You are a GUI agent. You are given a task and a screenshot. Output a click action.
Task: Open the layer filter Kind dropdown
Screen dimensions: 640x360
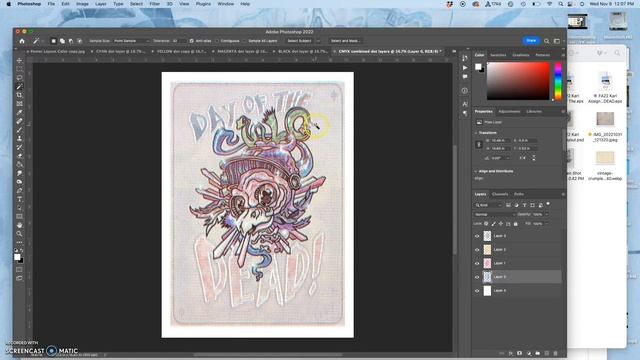point(489,205)
